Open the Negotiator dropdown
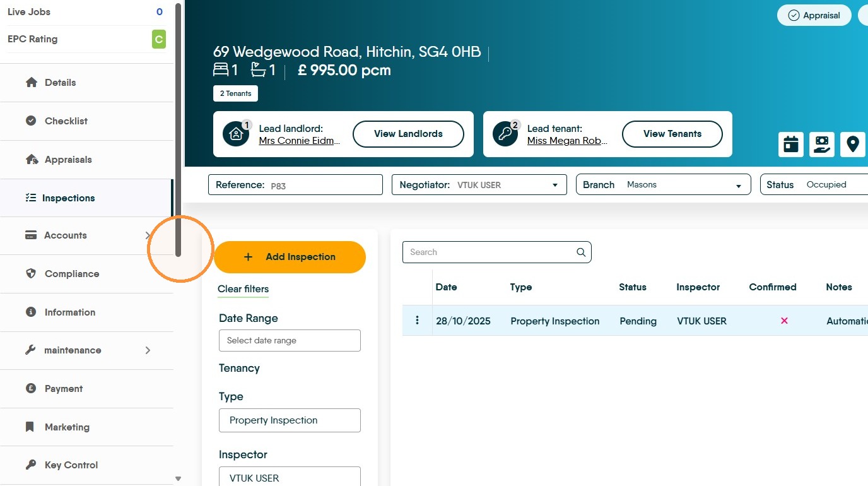 [x=479, y=185]
